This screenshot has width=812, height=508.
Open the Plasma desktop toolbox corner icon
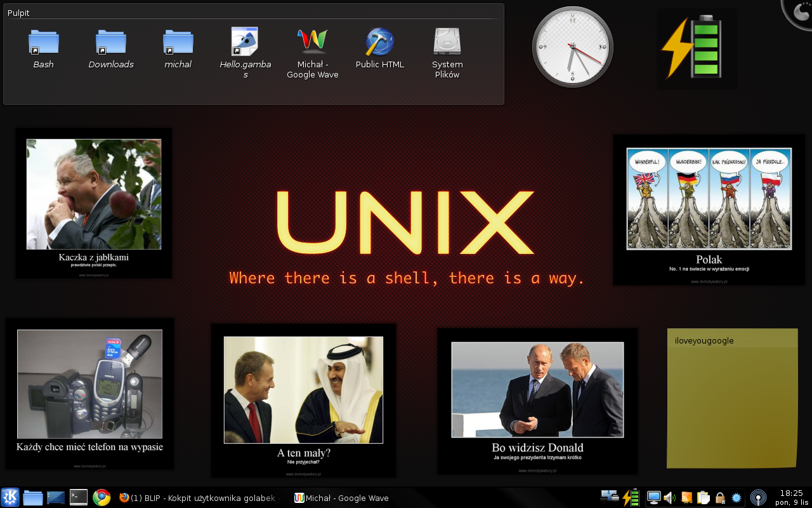[x=798, y=13]
